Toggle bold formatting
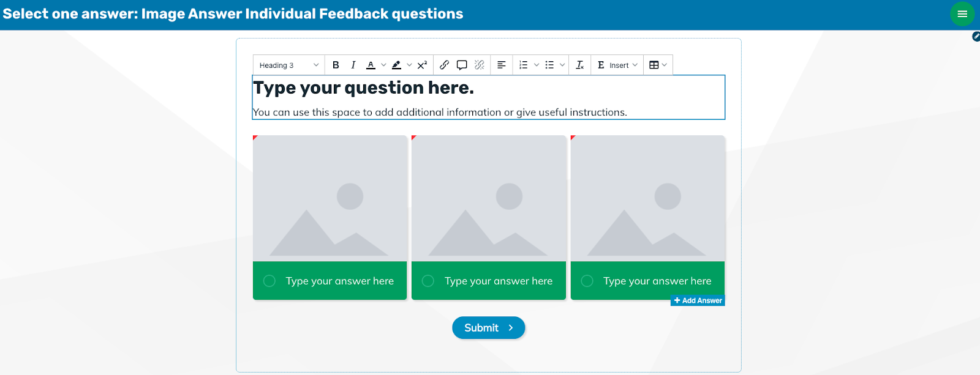This screenshot has width=980, height=375. pos(336,65)
